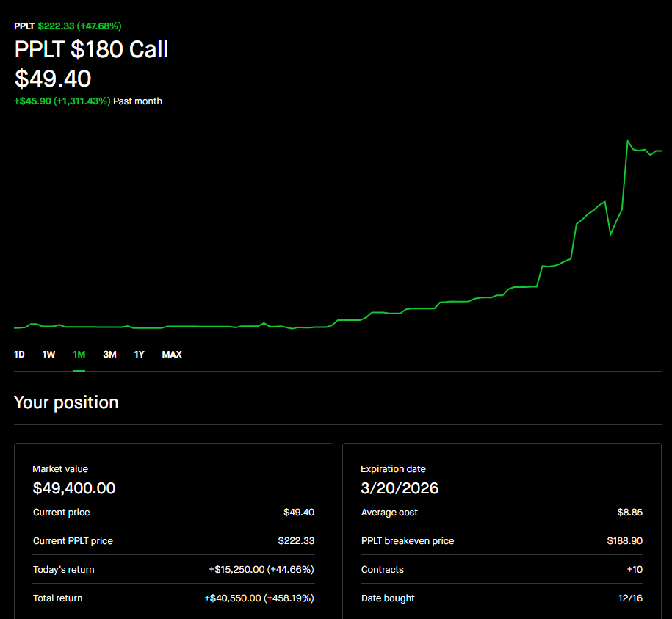Click the Contracts value +10

pos(635,570)
